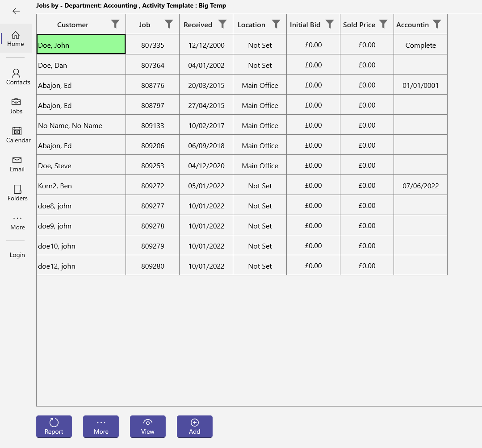
Task: Click Location column header text
Action: [251, 25]
